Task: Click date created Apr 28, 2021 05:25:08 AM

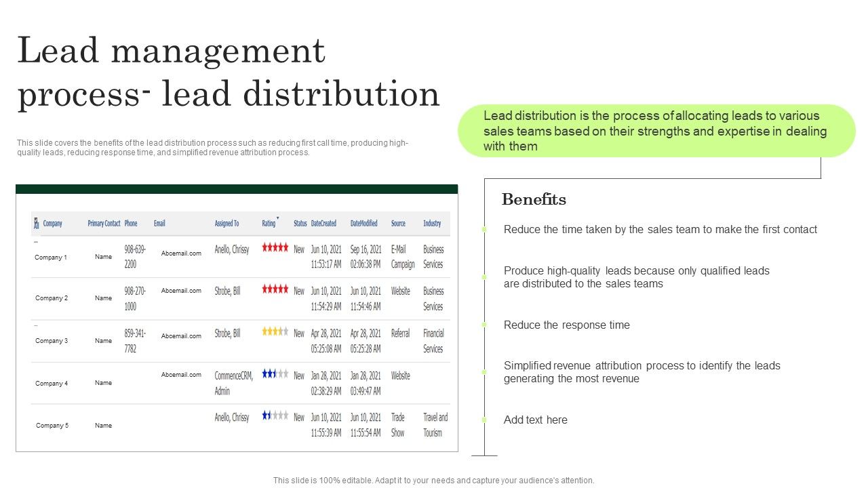Action: coord(326,341)
